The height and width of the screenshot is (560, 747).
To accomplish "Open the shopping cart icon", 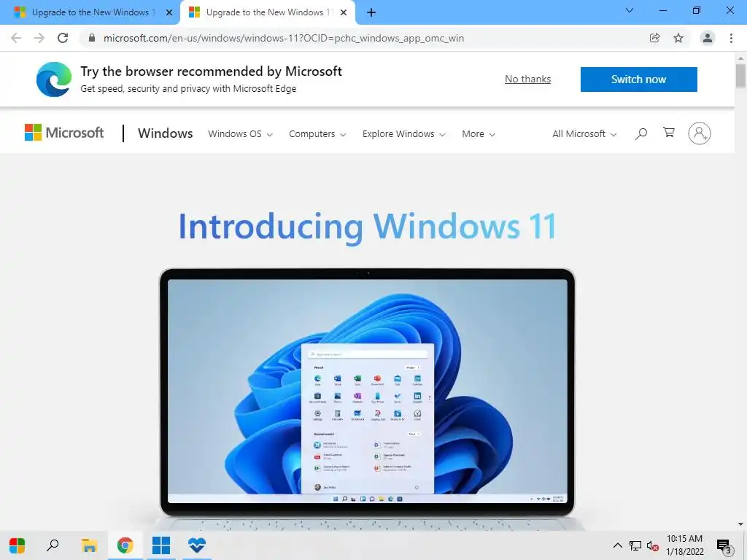I will click(x=669, y=133).
